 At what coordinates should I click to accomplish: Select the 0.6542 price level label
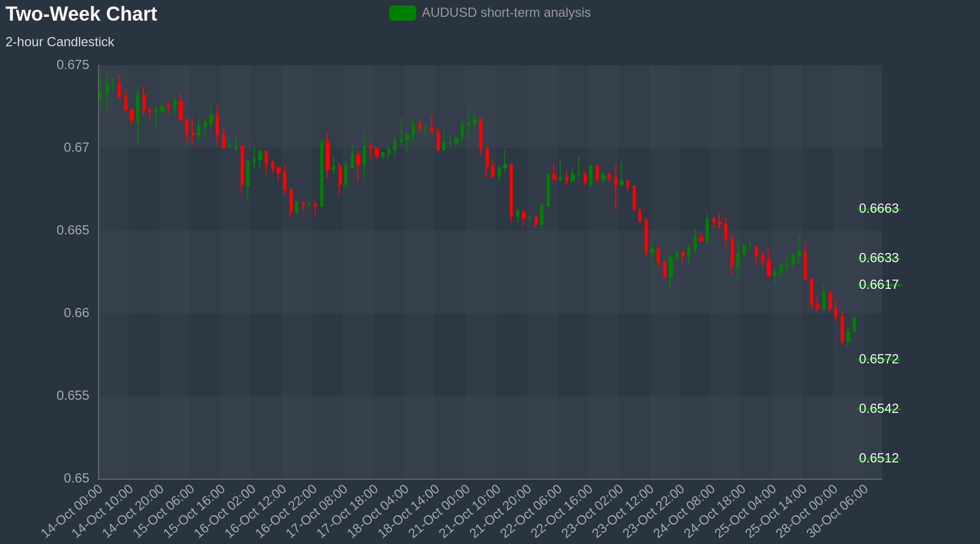click(x=879, y=409)
